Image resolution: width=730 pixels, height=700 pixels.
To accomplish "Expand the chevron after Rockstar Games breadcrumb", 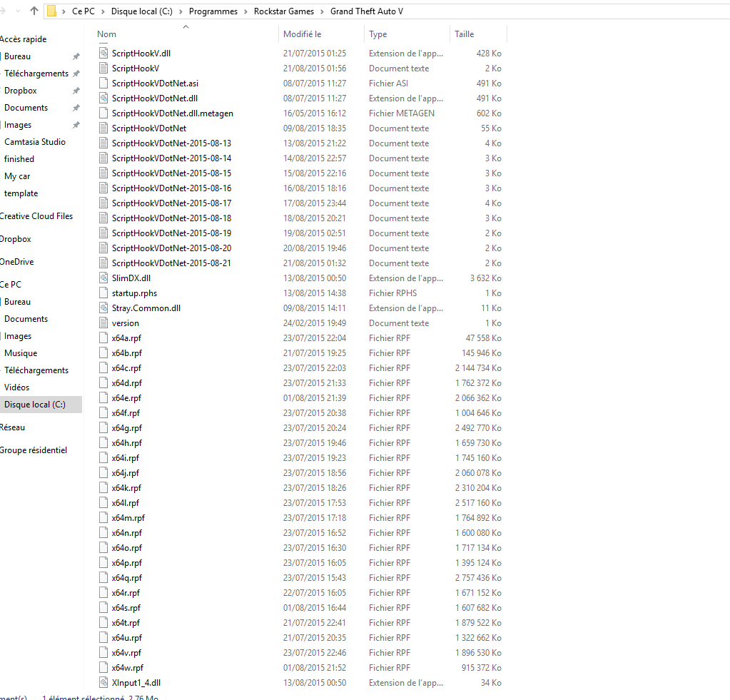I will click(322, 11).
